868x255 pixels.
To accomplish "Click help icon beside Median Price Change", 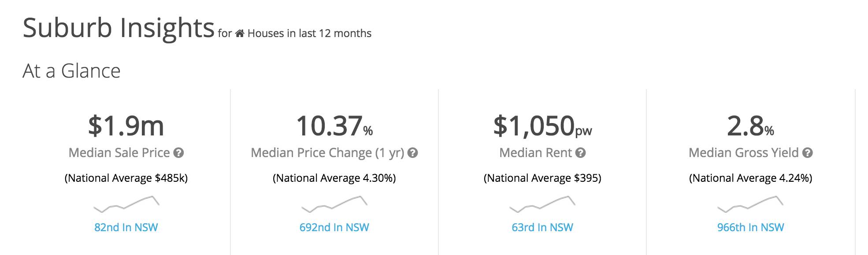I will click(x=412, y=153).
